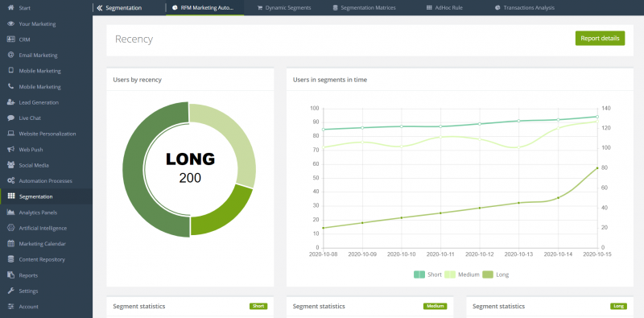Toggle the Short series in chart legend
This screenshot has width=644, height=318.
pos(427,275)
